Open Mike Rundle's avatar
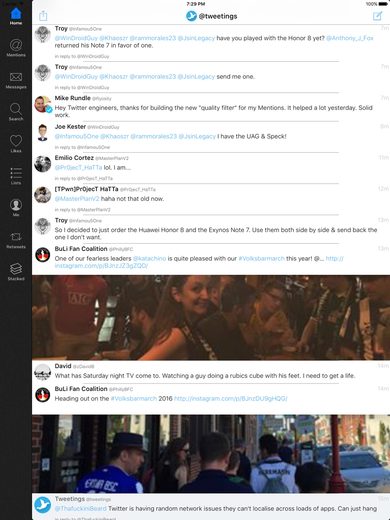The width and height of the screenshot is (390, 520). [43, 104]
